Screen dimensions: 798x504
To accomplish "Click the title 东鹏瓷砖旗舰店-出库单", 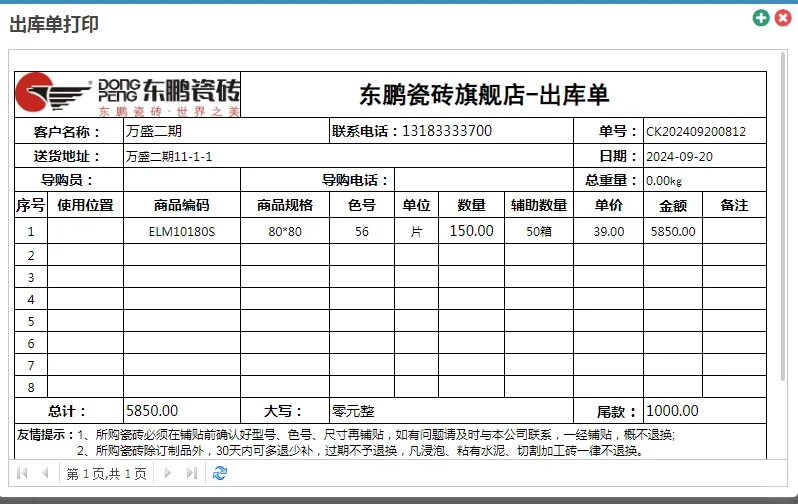I will tap(484, 95).
